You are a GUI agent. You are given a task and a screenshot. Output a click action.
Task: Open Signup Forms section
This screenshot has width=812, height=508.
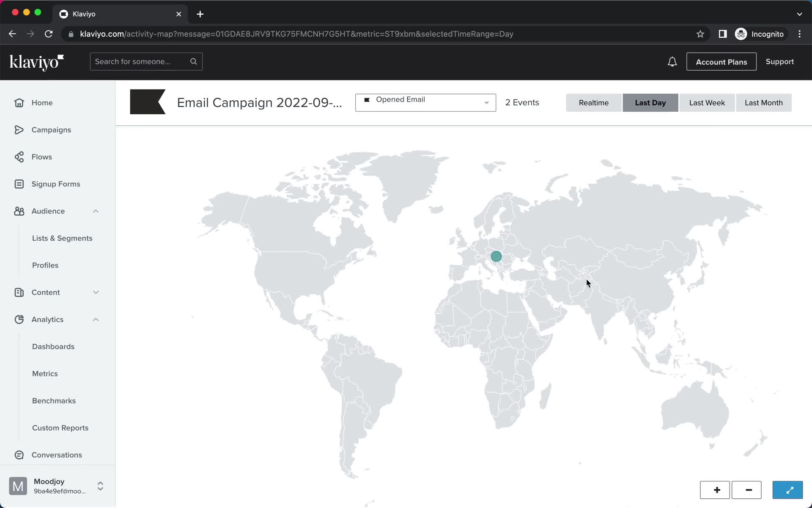(55, 183)
